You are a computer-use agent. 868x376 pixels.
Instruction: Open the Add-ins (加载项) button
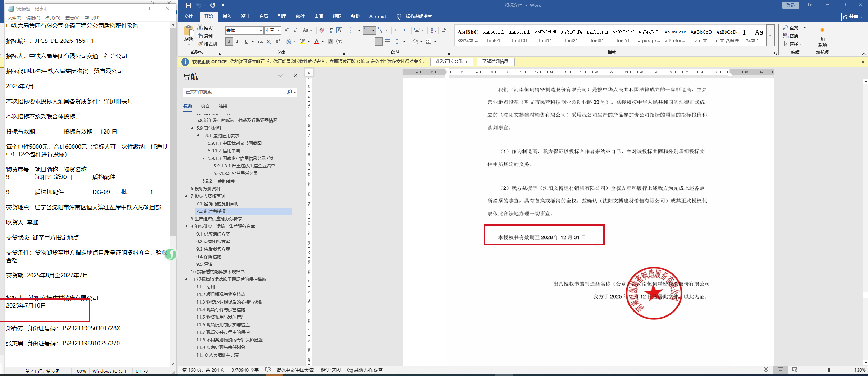pos(822,37)
